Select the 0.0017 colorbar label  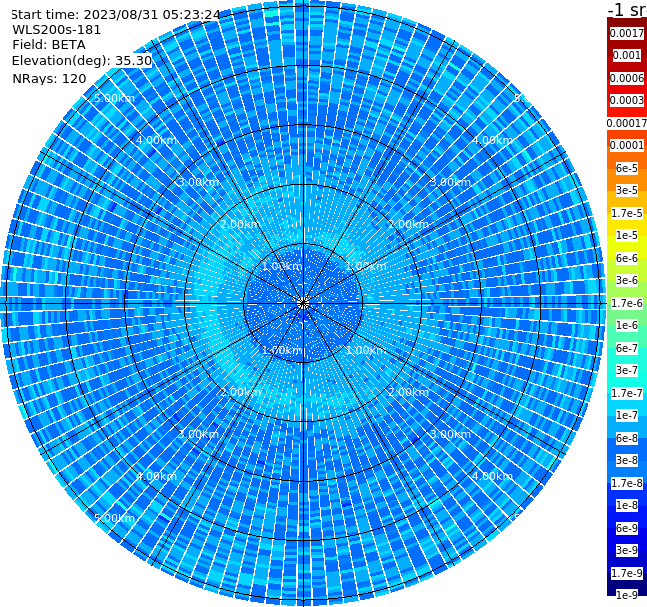click(627, 33)
